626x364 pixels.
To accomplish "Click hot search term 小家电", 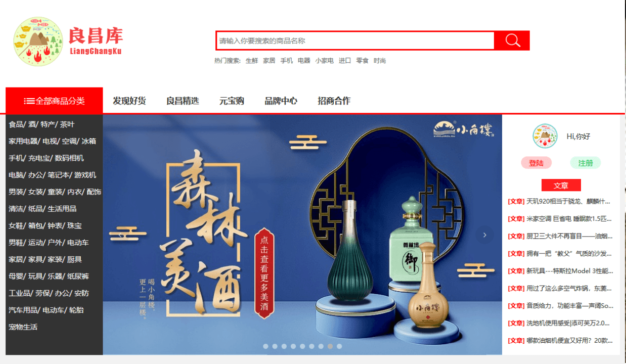I will point(324,61).
